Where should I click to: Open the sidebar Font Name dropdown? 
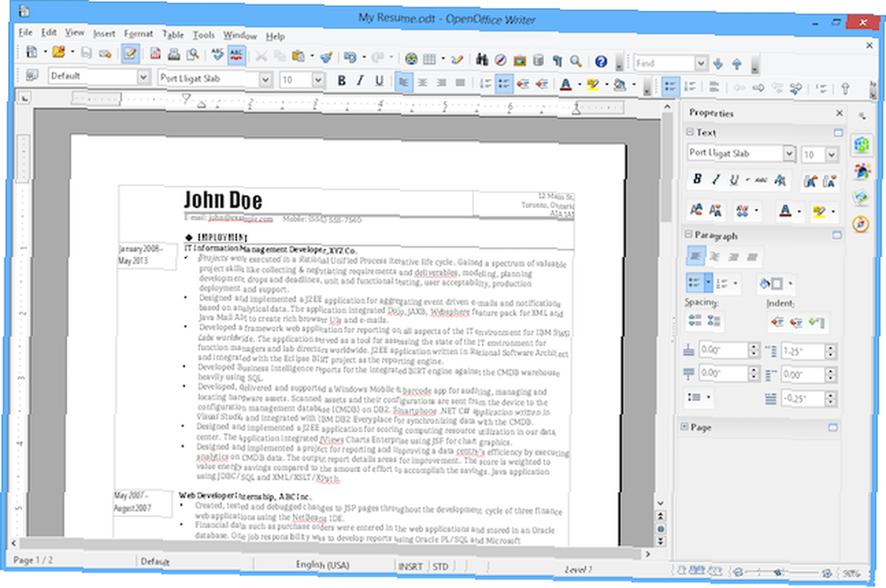tap(789, 153)
